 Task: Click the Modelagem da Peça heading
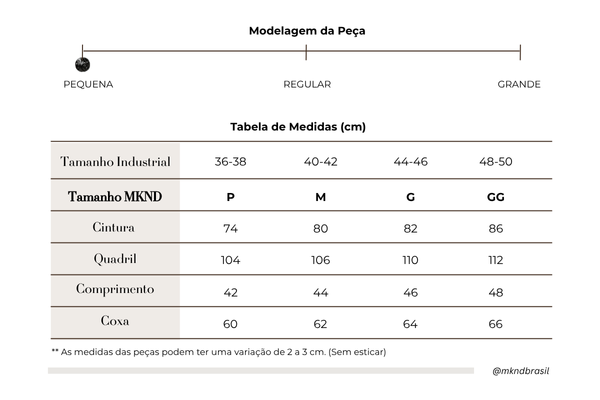click(307, 30)
